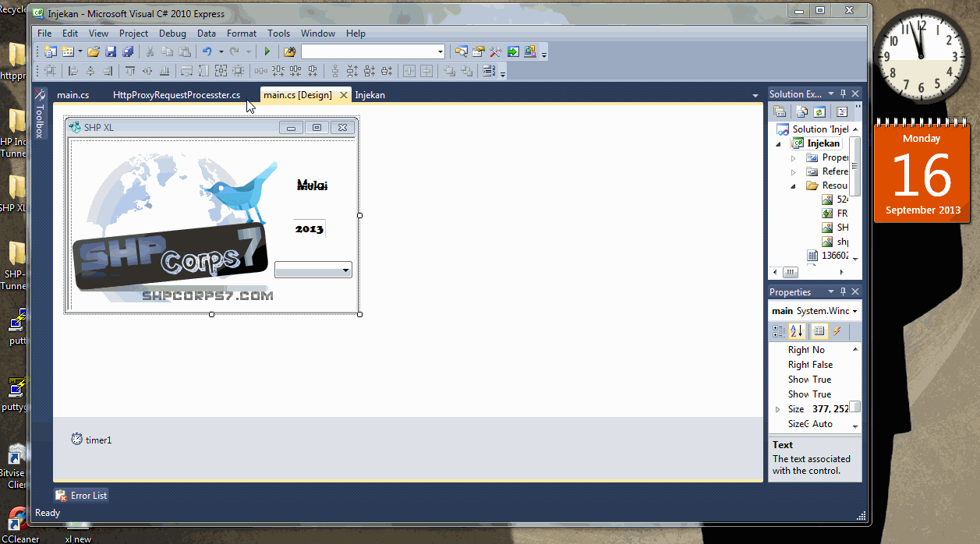Click the calendar gadget showing Monday 16
The height and width of the screenshot is (544, 980).
click(922, 171)
